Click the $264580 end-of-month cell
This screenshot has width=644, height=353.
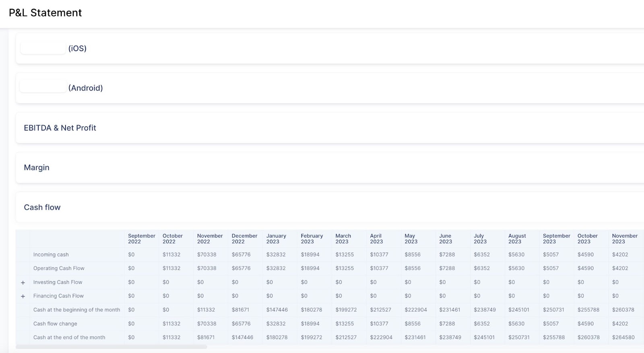(623, 337)
